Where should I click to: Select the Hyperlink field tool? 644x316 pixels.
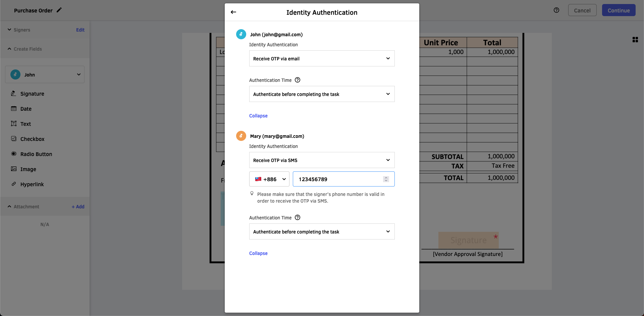32,184
